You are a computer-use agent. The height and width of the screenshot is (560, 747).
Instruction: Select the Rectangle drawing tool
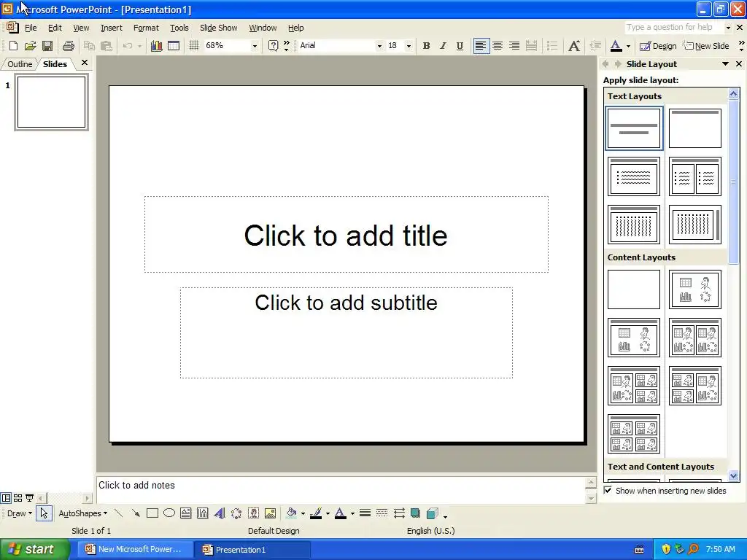pyautogui.click(x=152, y=513)
